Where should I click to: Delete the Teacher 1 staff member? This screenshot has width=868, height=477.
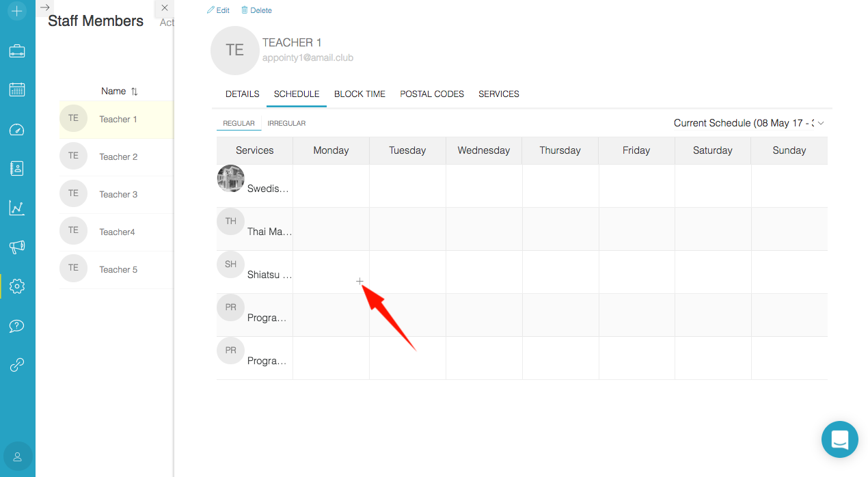(x=256, y=10)
